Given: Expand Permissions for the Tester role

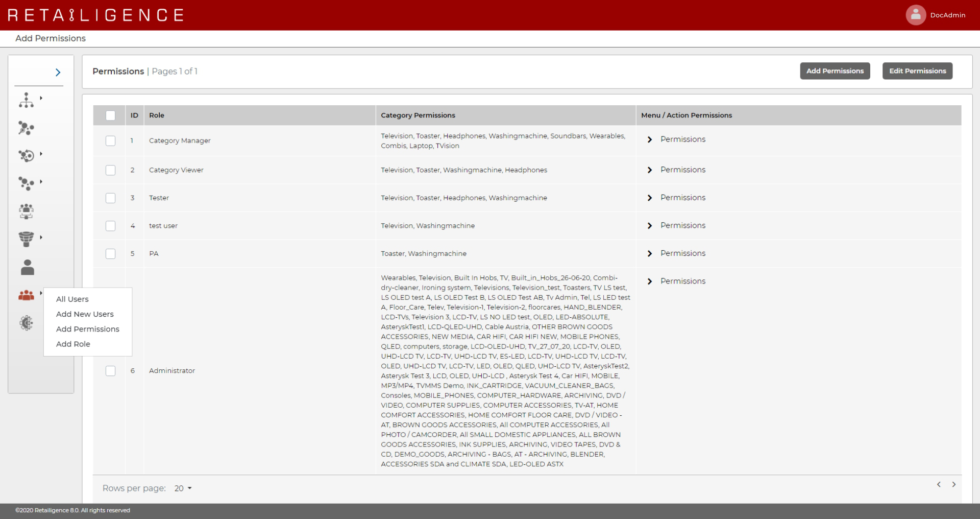Looking at the screenshot, I should pos(650,198).
